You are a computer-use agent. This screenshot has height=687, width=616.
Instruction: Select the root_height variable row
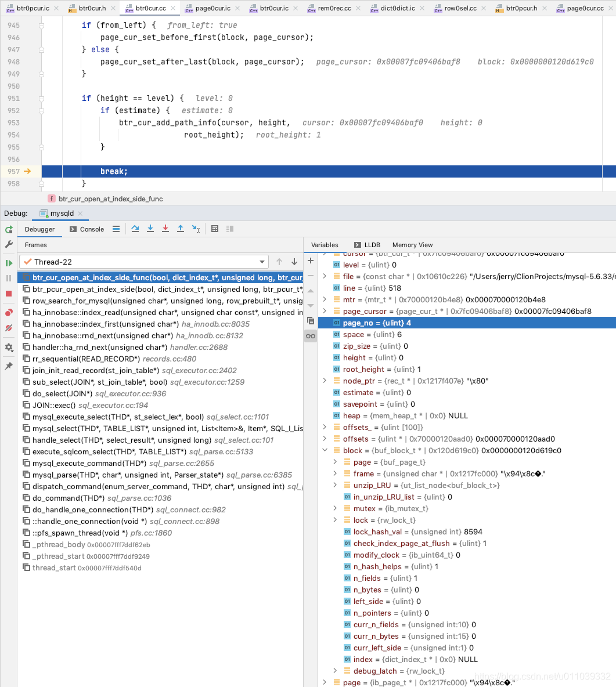(467, 370)
